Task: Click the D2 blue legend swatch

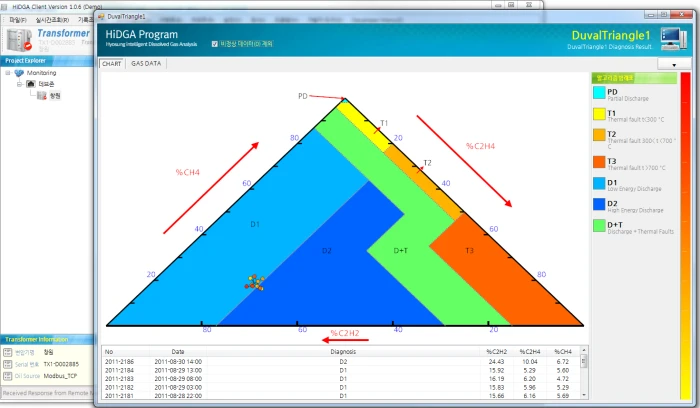Action: tap(599, 204)
